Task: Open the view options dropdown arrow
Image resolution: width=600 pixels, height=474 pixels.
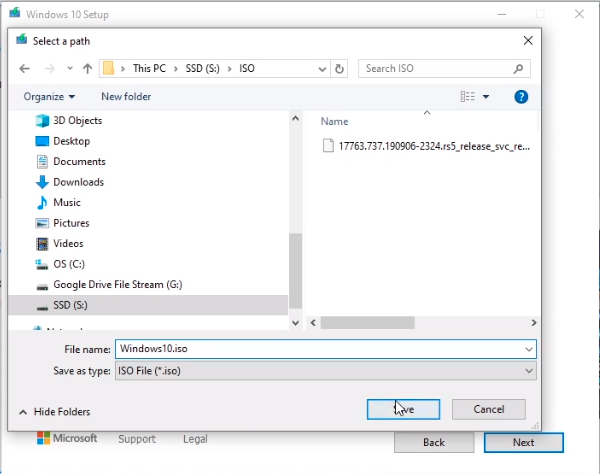Action: tap(486, 97)
